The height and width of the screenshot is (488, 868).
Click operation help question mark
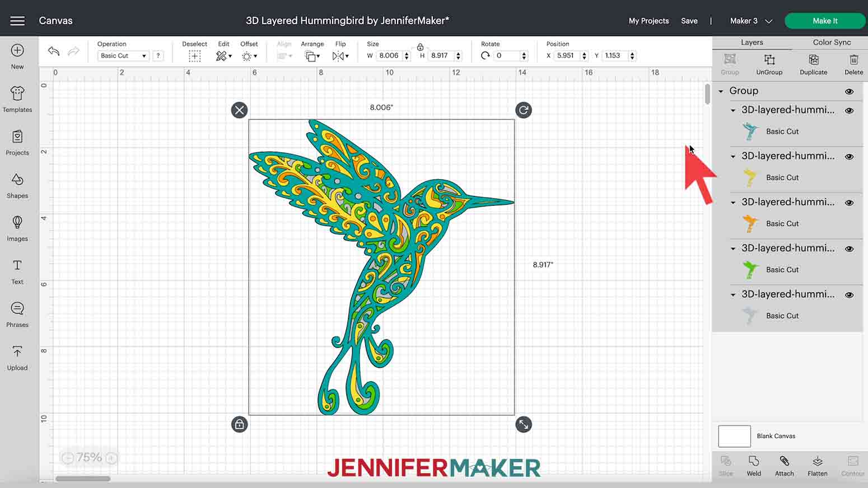pyautogui.click(x=158, y=55)
